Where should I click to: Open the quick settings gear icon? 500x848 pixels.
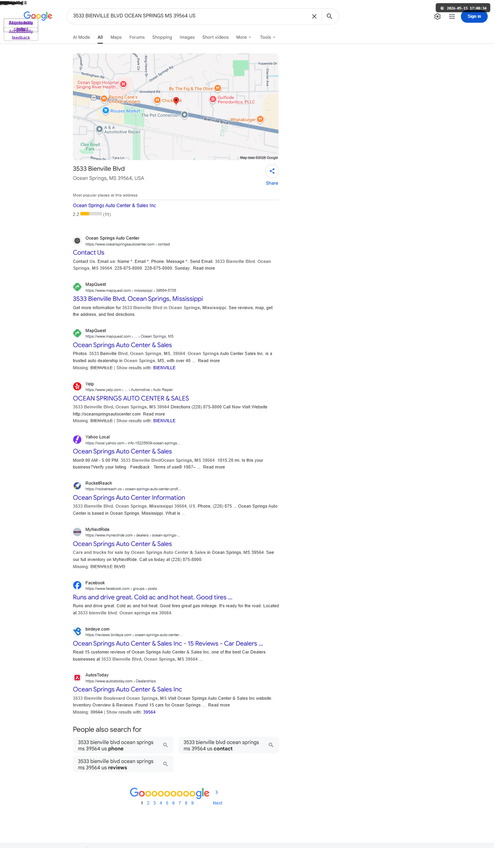pyautogui.click(x=437, y=16)
